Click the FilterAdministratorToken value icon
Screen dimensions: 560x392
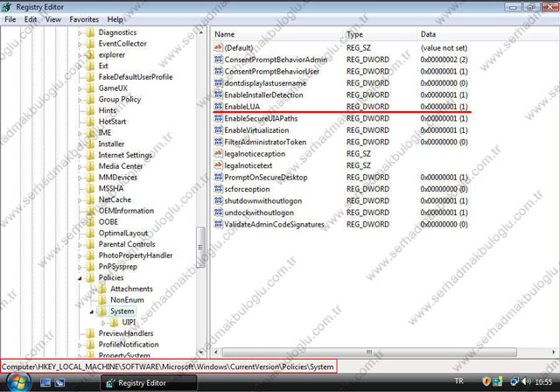218,142
